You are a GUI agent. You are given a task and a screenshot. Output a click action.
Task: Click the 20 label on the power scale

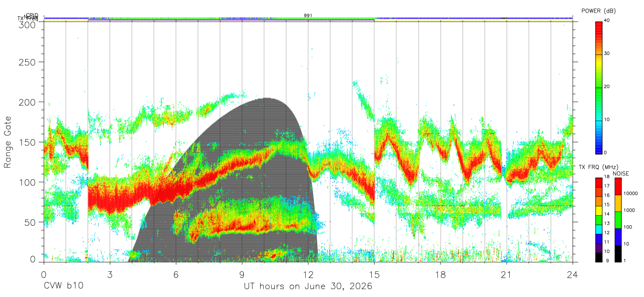pyautogui.click(x=607, y=87)
